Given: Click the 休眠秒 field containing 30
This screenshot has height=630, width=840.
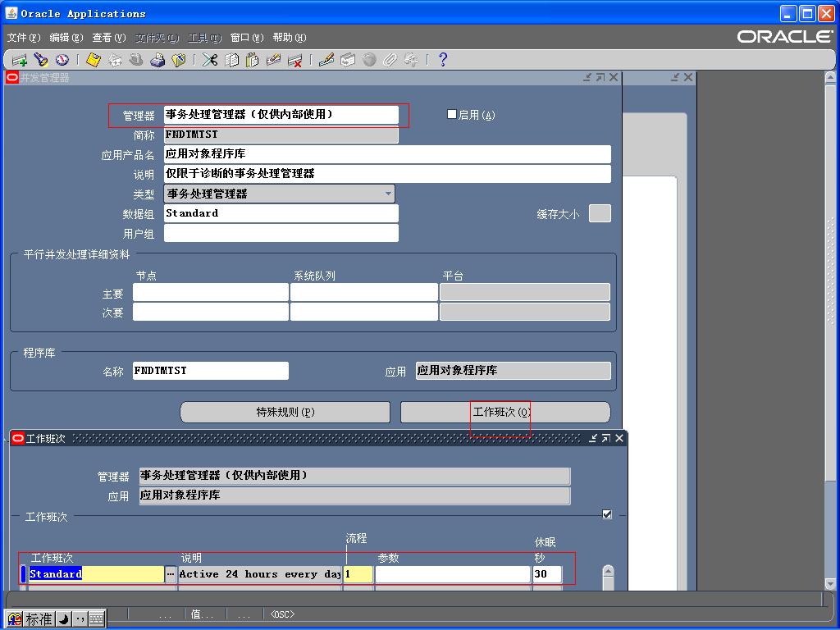Looking at the screenshot, I should pyautogui.click(x=547, y=574).
